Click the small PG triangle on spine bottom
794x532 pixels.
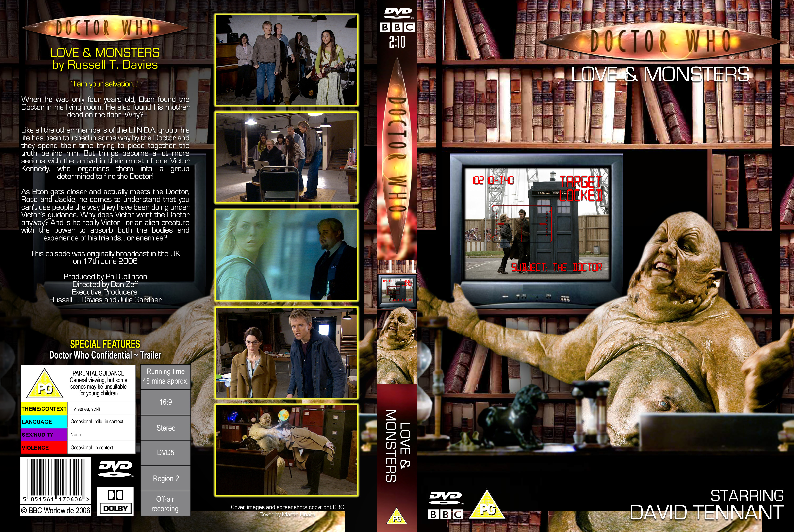tap(397, 516)
